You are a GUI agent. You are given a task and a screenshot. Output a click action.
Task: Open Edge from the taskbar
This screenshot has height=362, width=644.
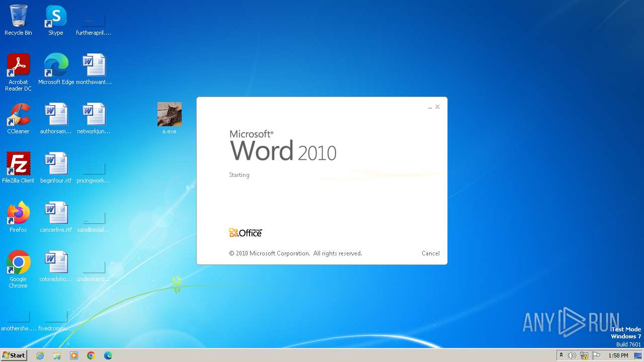click(108, 355)
